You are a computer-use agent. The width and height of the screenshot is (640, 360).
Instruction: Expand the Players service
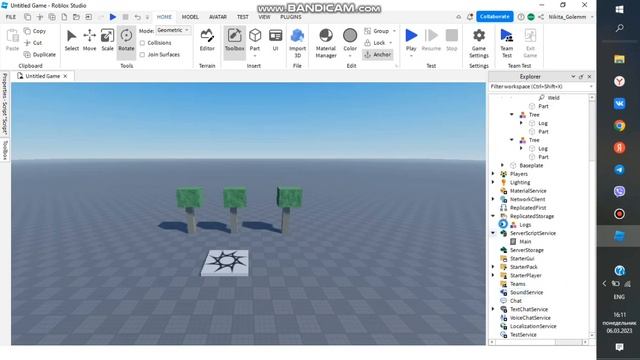pos(493,174)
